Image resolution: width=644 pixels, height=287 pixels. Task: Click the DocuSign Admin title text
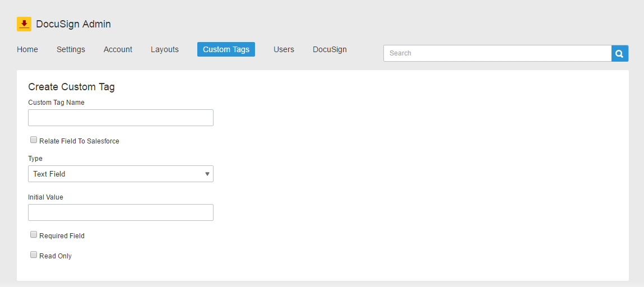73,24
